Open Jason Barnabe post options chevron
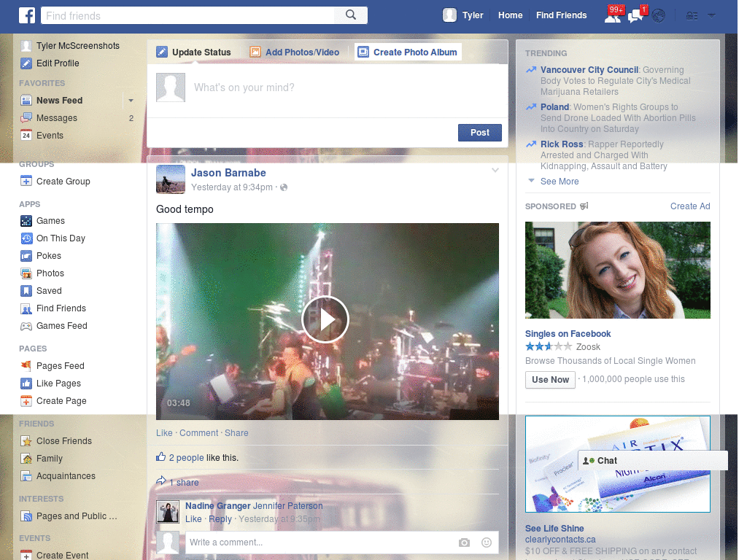 pos(495,170)
